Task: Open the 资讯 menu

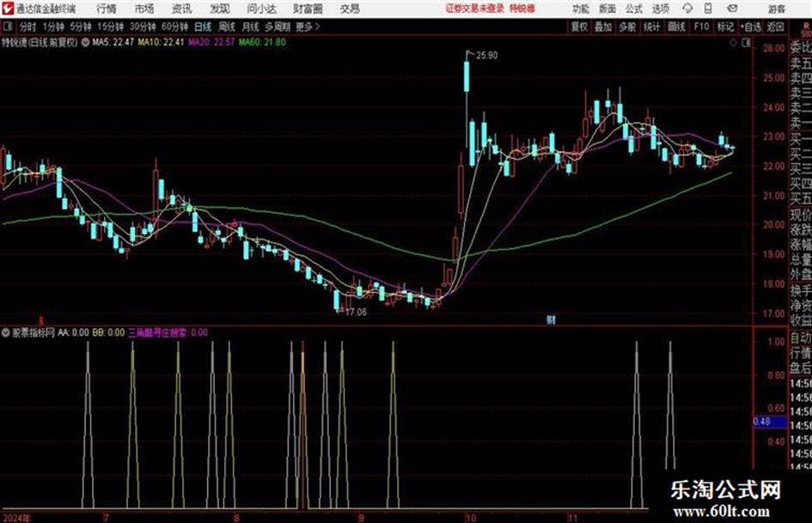Action: pyautogui.click(x=182, y=9)
